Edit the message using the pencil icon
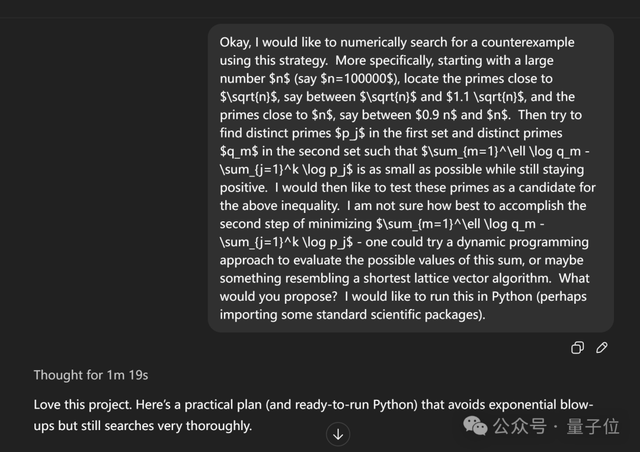 tap(602, 348)
